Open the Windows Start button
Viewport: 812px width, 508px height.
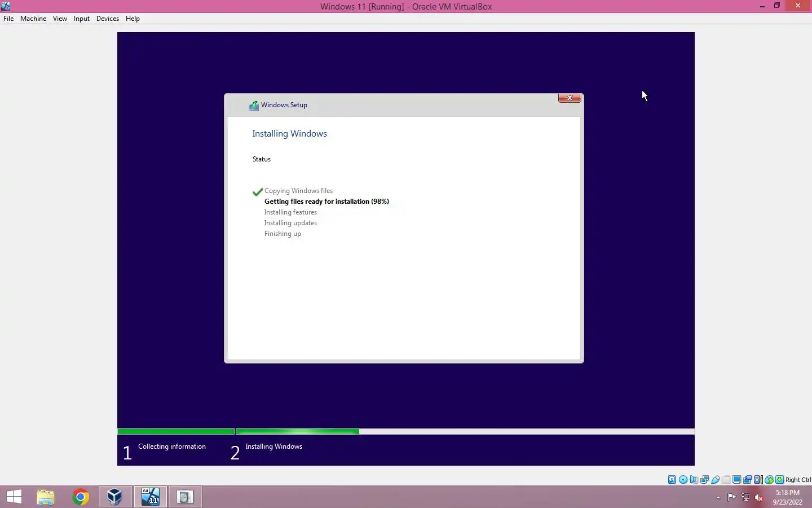pyautogui.click(x=14, y=497)
